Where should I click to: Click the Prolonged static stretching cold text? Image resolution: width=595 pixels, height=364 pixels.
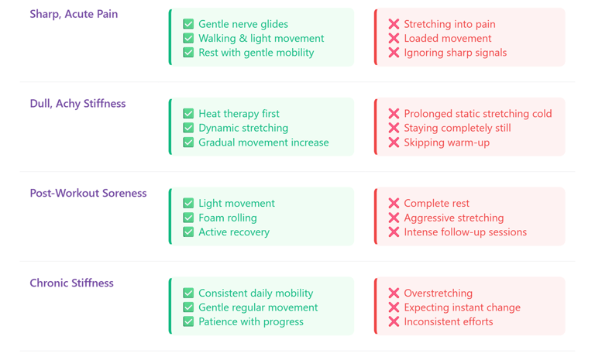pos(477,114)
